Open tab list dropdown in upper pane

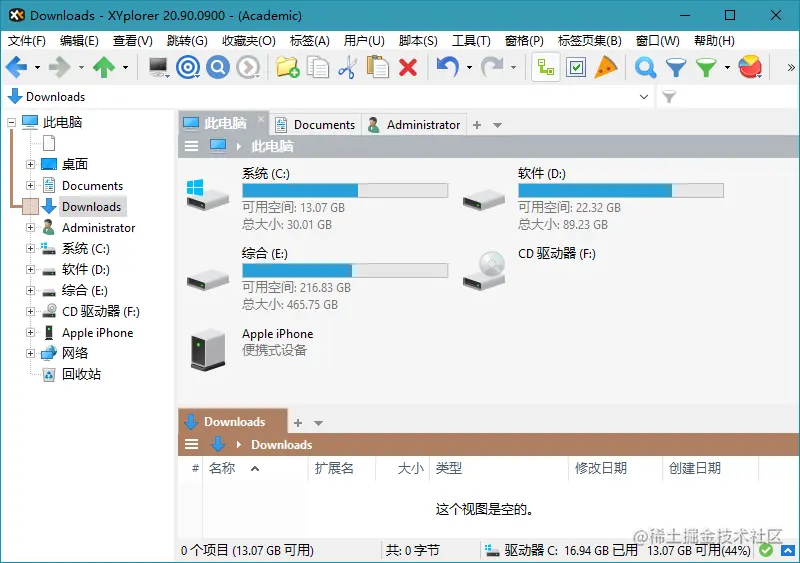coord(497,125)
